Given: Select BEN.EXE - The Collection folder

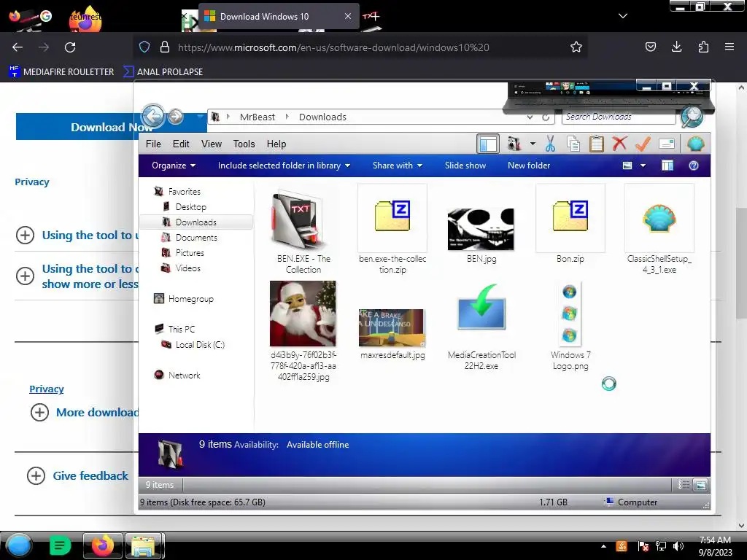Looking at the screenshot, I should [303, 230].
